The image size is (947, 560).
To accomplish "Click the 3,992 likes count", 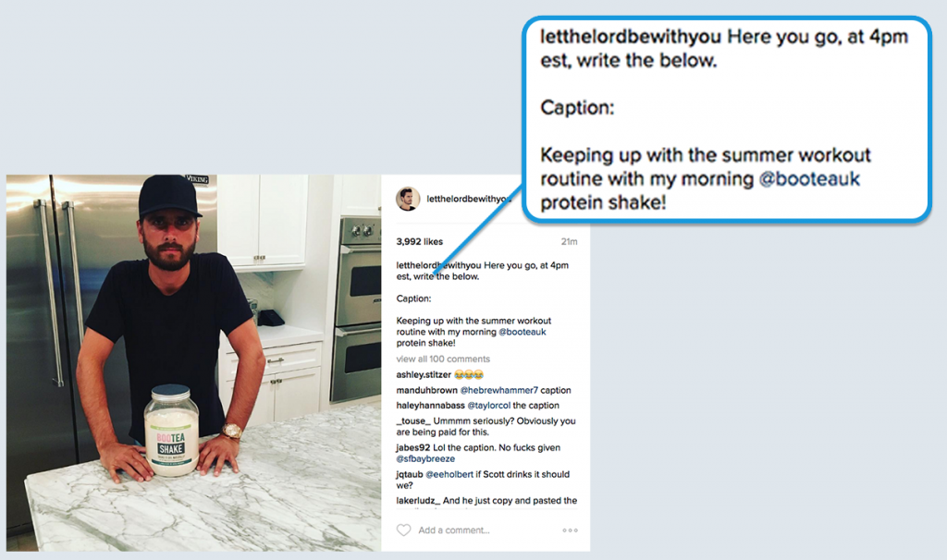I will click(419, 241).
